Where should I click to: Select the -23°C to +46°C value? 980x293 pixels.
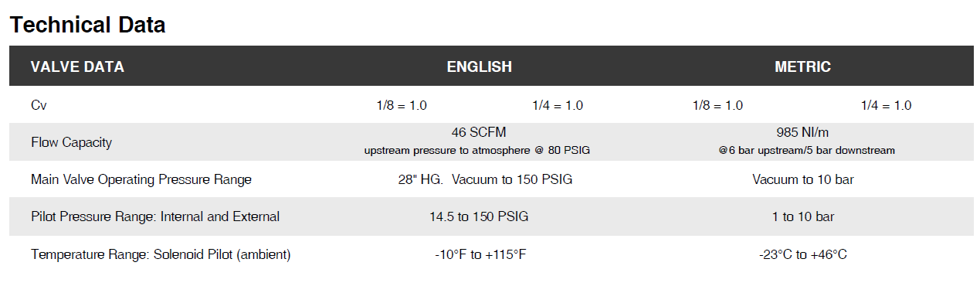802,254
